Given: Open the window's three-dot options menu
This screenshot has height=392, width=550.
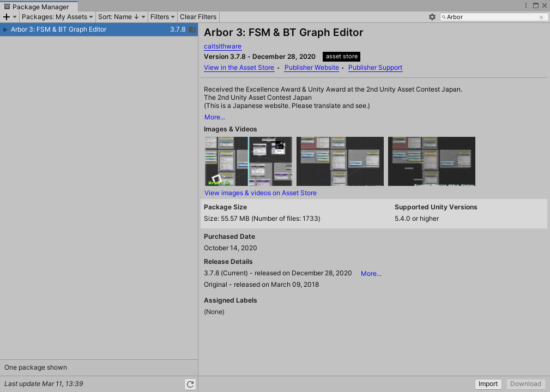Looking at the screenshot, I should click(526, 5).
